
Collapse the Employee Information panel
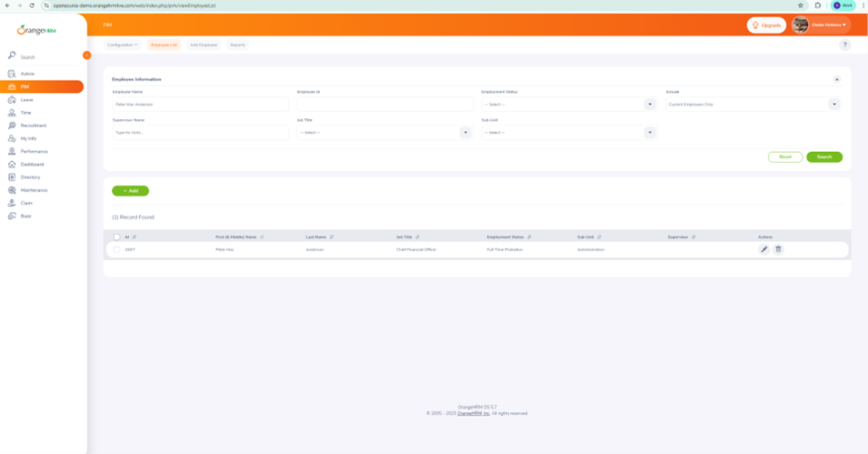coord(836,79)
